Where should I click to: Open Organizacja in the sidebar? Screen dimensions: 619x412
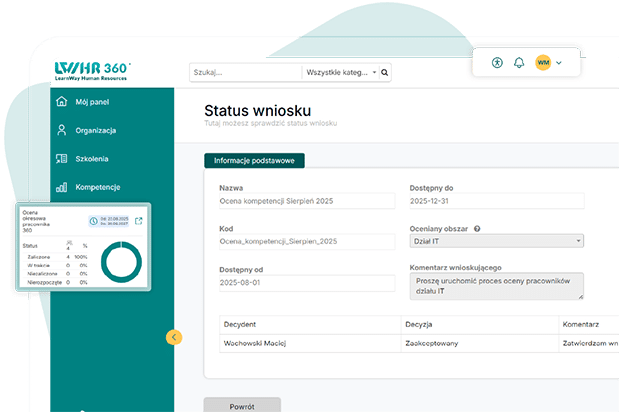coord(96,130)
